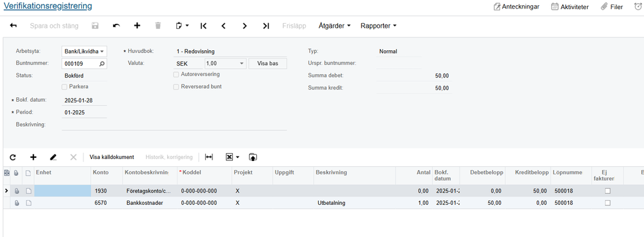Click the Utbetalning description cell
Screen dimensions: 644x237
tap(354, 203)
